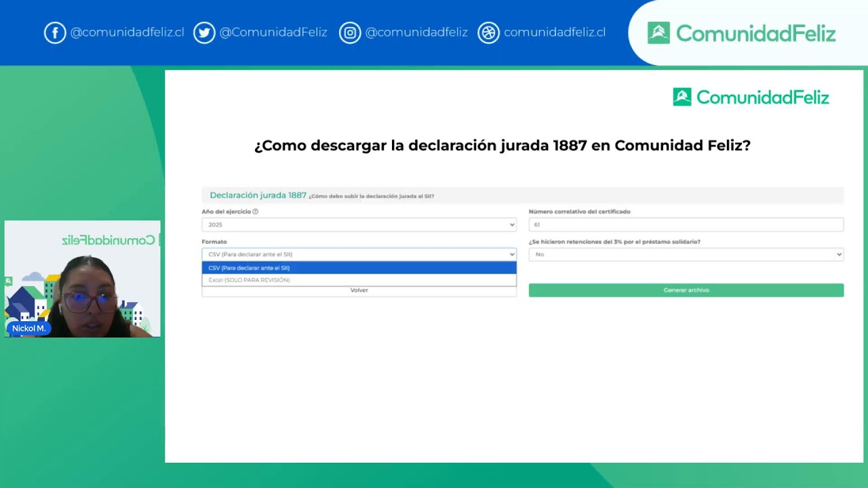Open the Formato dropdown

pos(359,254)
